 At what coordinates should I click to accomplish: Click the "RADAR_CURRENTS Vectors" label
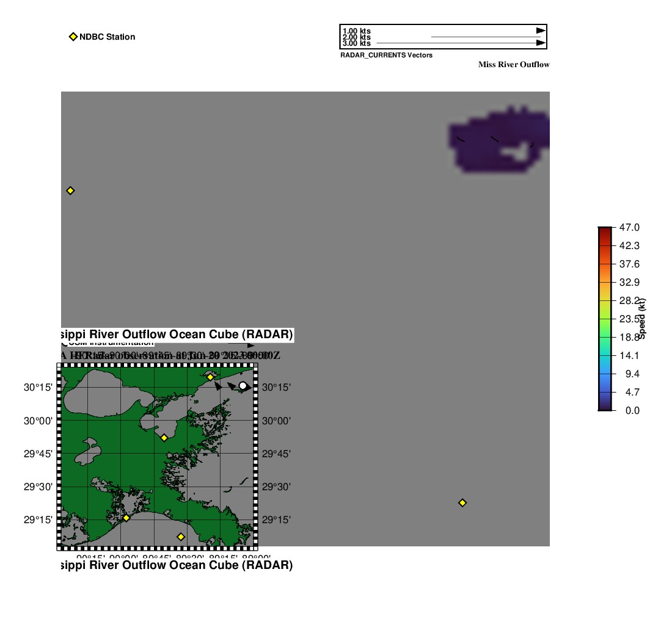(x=386, y=55)
